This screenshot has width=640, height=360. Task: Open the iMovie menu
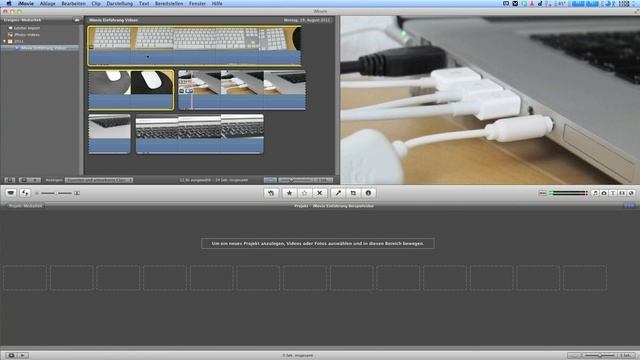click(x=26, y=3)
